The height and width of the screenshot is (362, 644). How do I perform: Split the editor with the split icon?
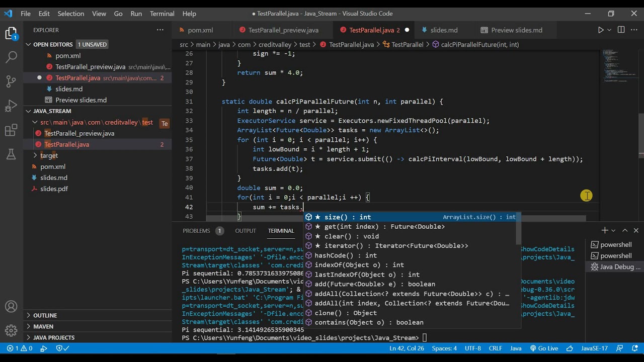[621, 30]
